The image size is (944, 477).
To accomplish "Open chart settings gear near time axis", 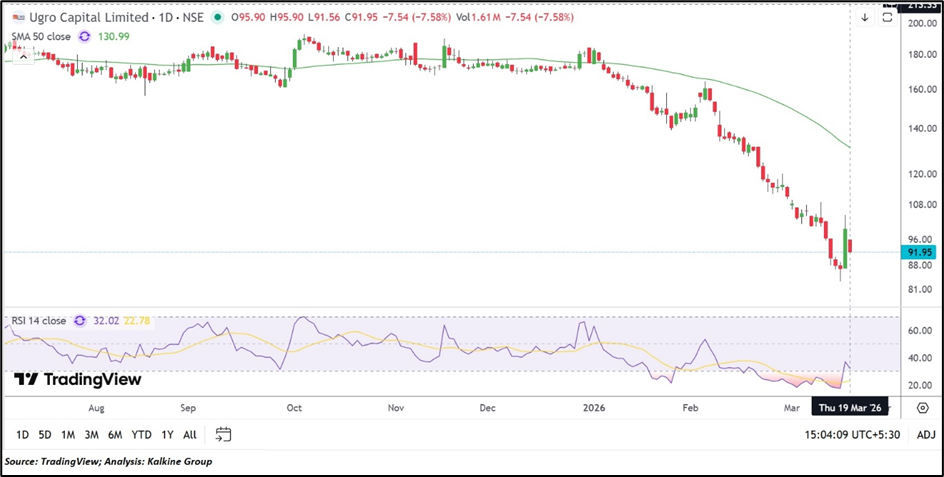I will (x=922, y=408).
